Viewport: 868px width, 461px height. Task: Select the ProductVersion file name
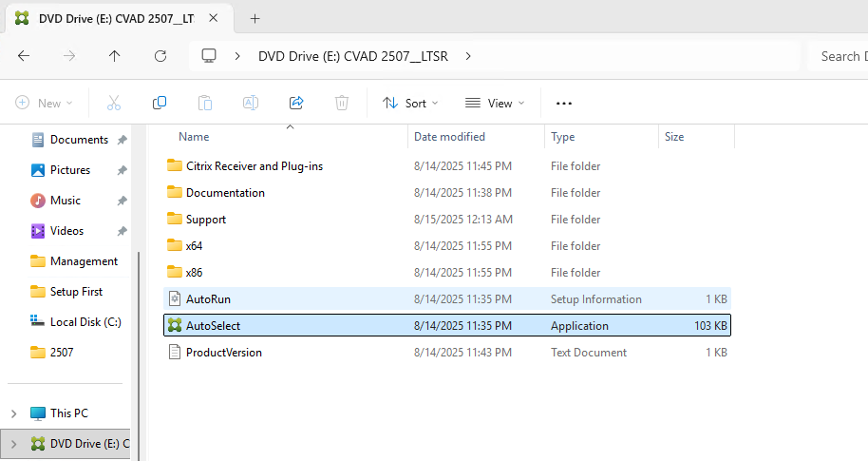[x=223, y=353]
